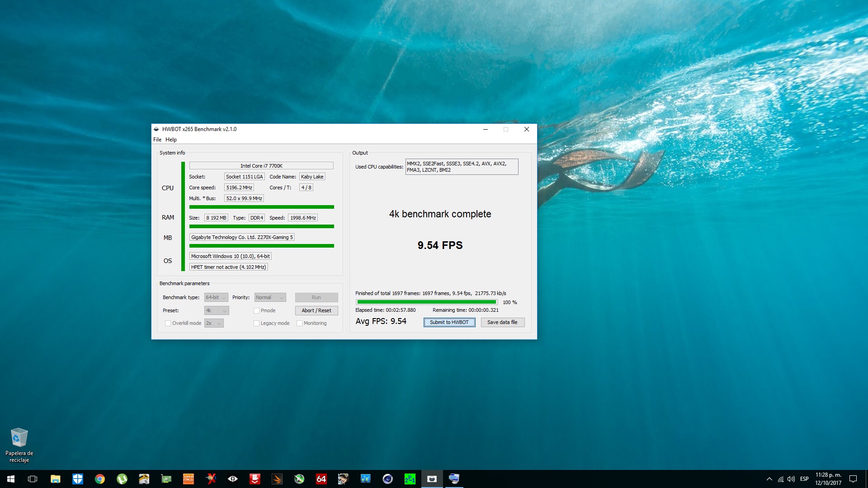Click the 8 192 MB RAM size value
868x488 pixels.
(216, 218)
